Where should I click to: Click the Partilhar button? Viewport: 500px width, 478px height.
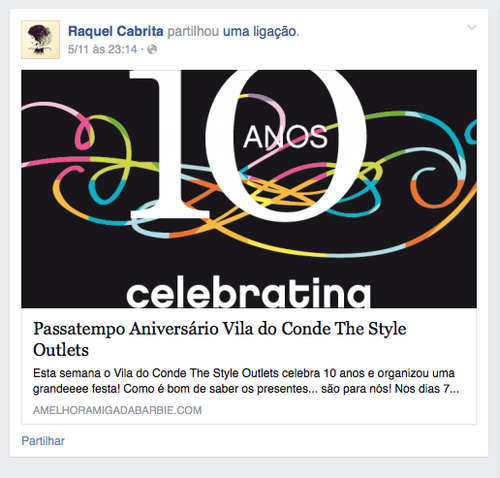coord(43,441)
